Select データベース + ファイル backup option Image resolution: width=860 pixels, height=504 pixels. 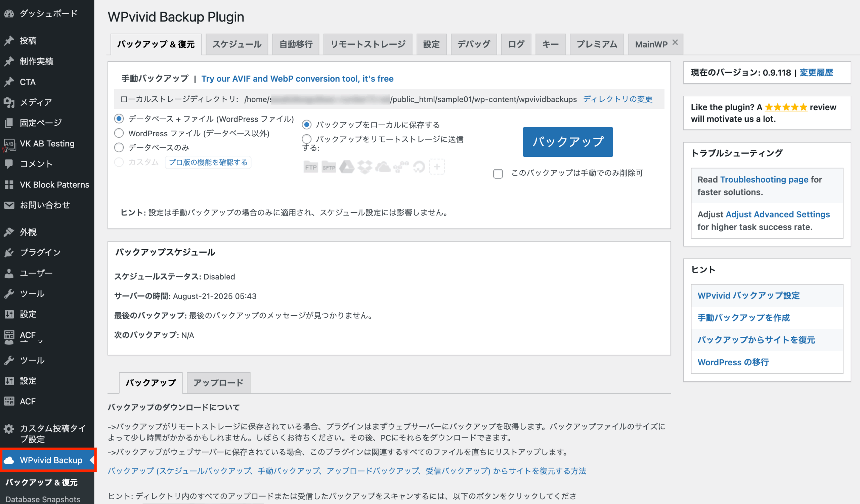click(119, 119)
